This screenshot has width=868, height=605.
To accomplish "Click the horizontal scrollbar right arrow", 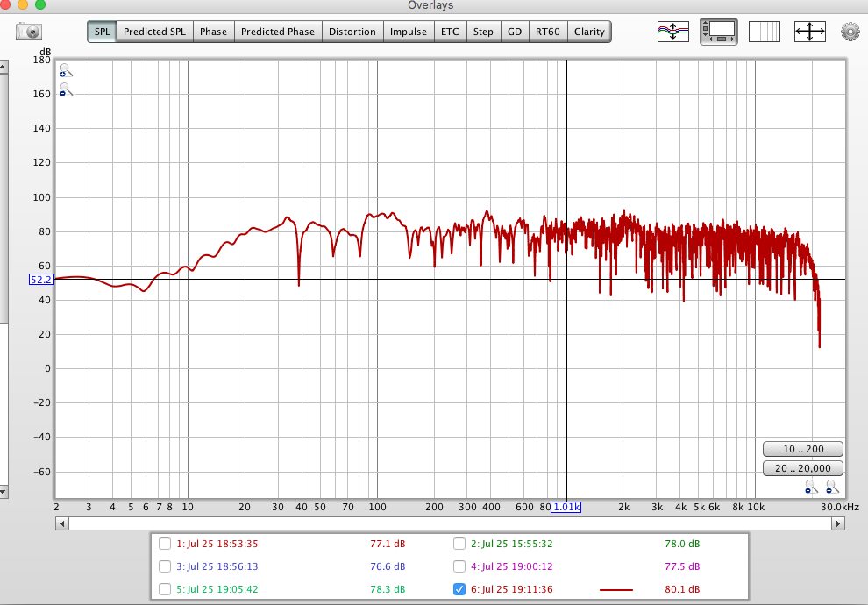I will click(x=838, y=523).
